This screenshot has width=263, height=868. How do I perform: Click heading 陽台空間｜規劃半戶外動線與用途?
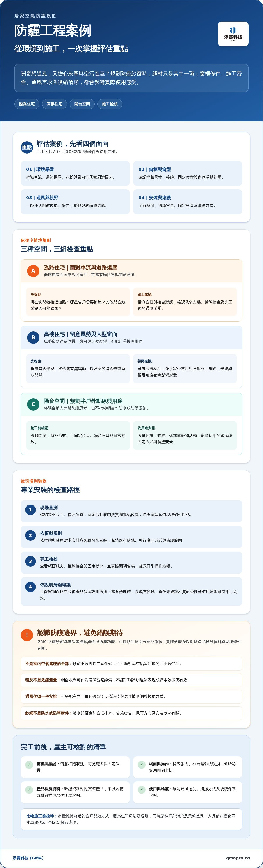pos(83,401)
